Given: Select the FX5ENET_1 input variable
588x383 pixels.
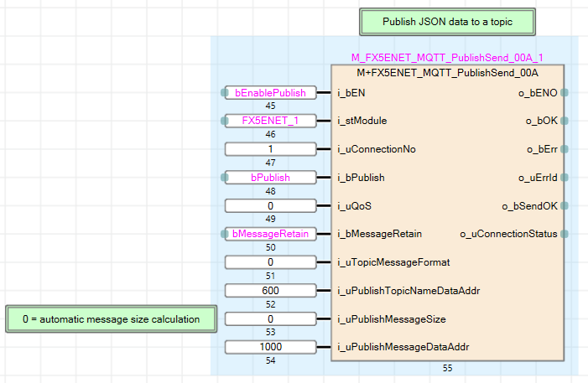Looking at the screenshot, I should [270, 121].
